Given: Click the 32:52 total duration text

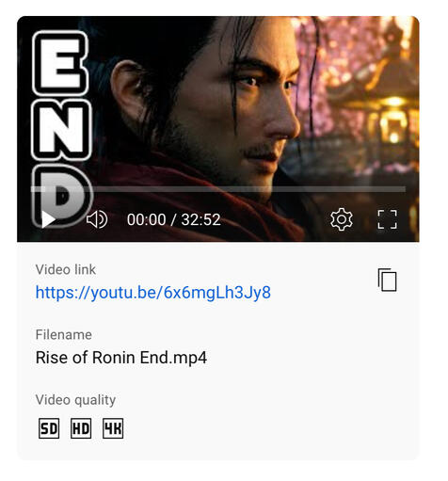Looking at the screenshot, I should tap(200, 219).
